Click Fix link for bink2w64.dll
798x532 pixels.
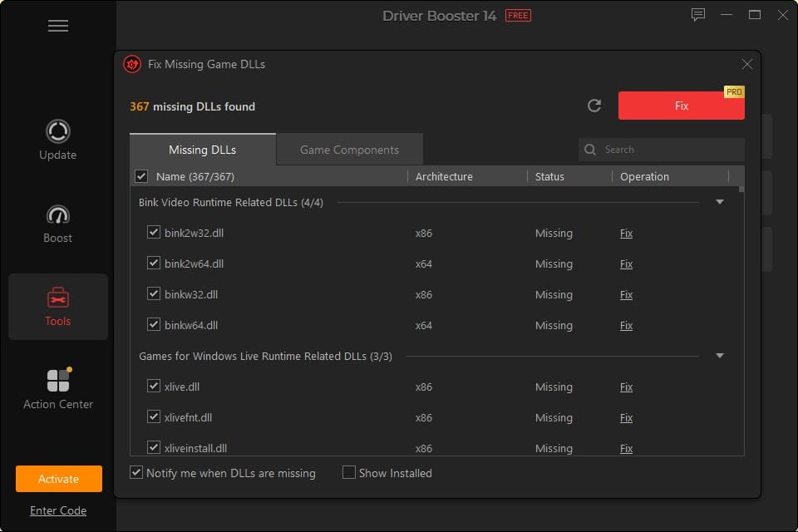click(626, 264)
